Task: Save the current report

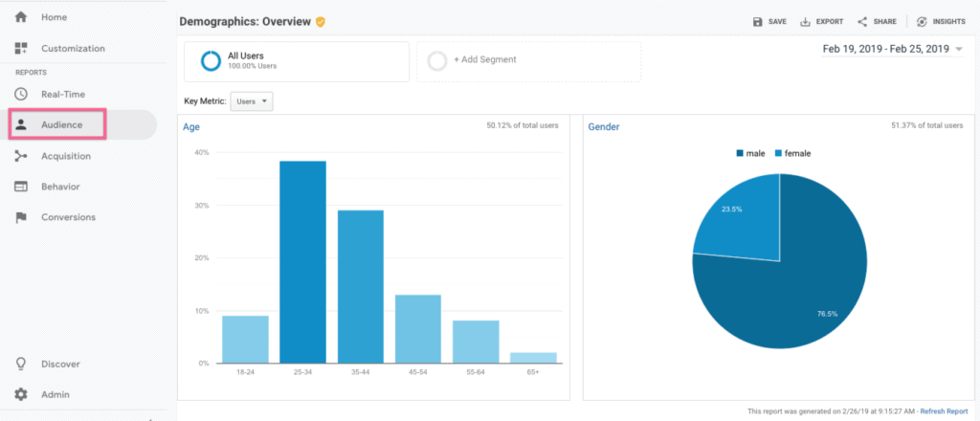Action: coord(769,21)
